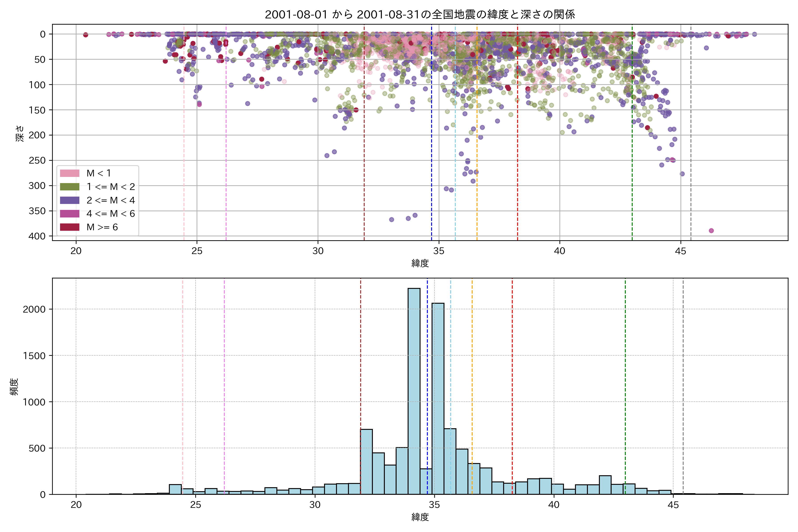The width and height of the screenshot is (798, 532).
Task: Click the chart title at the top
Action: click(420, 15)
